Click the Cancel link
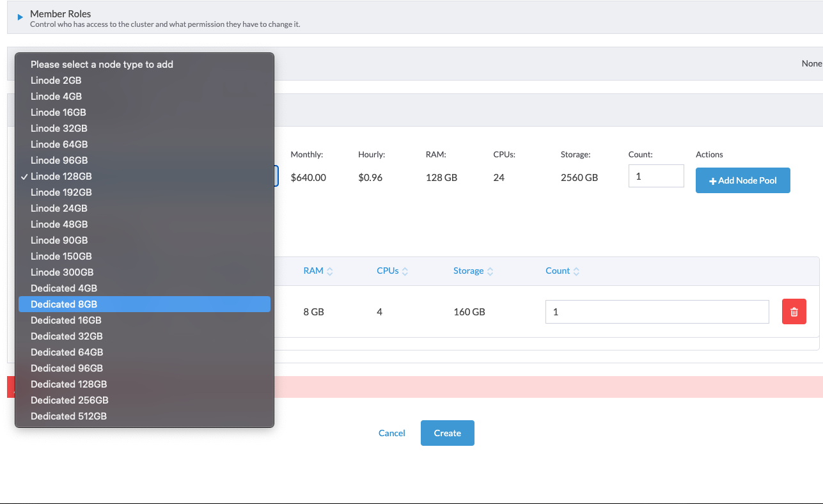The width and height of the screenshot is (823, 504). coord(392,433)
